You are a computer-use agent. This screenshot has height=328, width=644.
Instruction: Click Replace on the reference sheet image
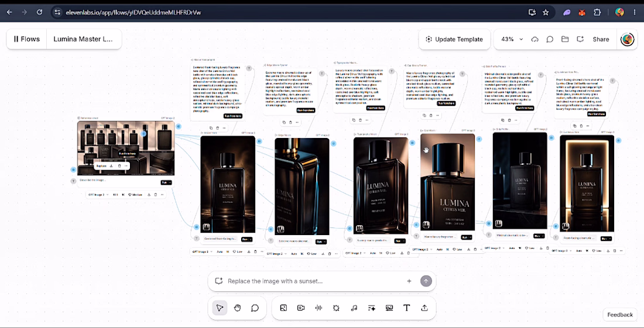tap(101, 166)
